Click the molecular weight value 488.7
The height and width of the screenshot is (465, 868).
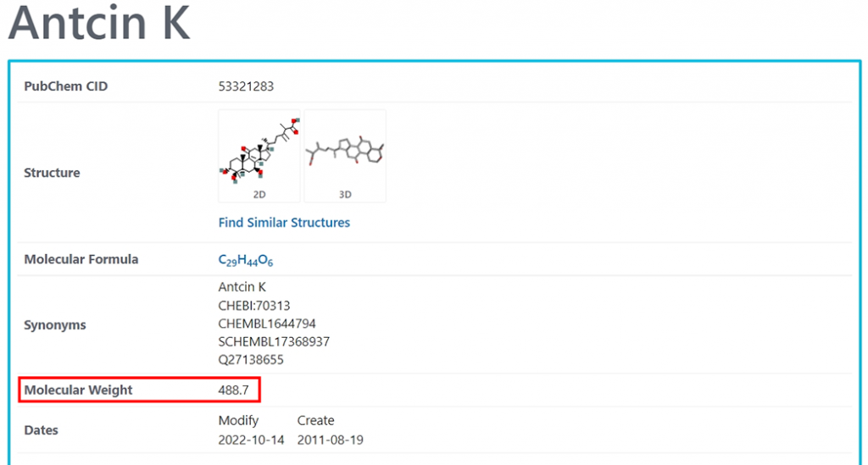click(233, 390)
